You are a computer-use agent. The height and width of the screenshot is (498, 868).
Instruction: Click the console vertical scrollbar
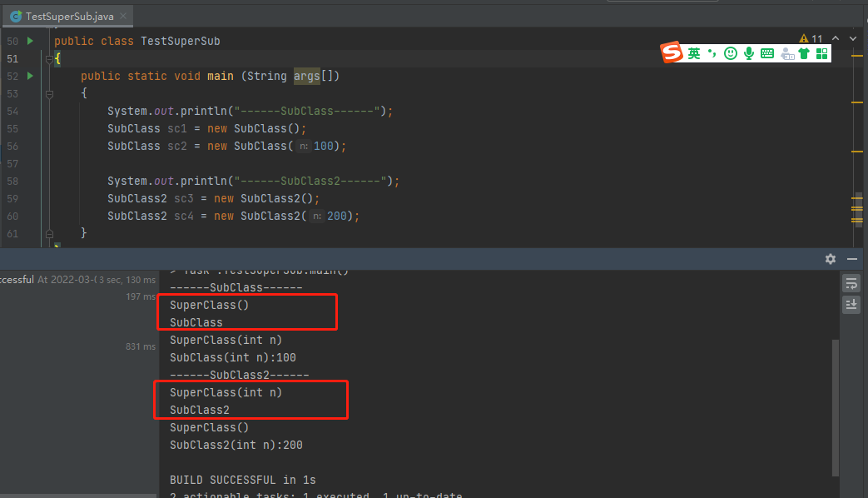click(x=836, y=407)
